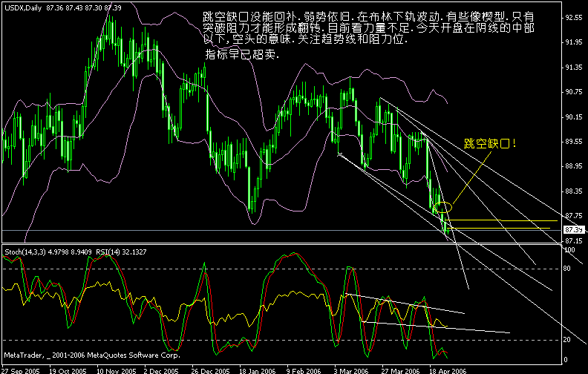The width and height of the screenshot is (588, 374).
Task: Click the 18 Jan 2006 date label
Action: tap(257, 371)
